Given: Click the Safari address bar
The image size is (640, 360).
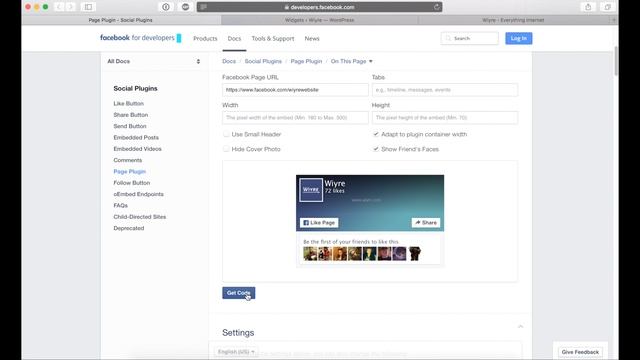Looking at the screenshot, I should [320, 7].
